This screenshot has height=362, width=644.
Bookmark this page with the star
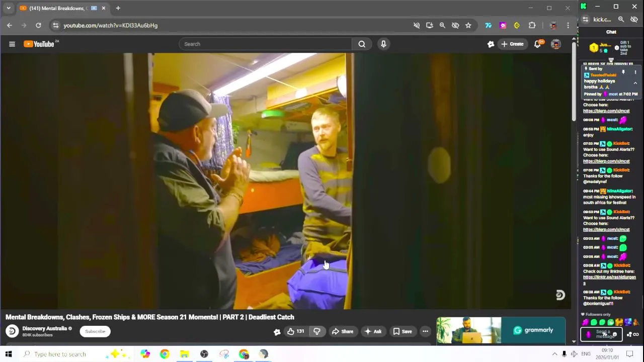click(468, 25)
